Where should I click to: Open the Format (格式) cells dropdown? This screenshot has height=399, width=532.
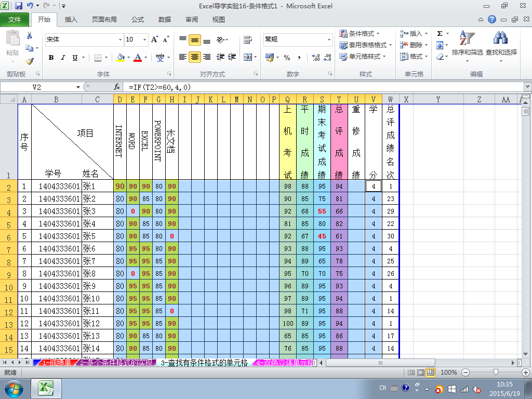click(x=414, y=56)
